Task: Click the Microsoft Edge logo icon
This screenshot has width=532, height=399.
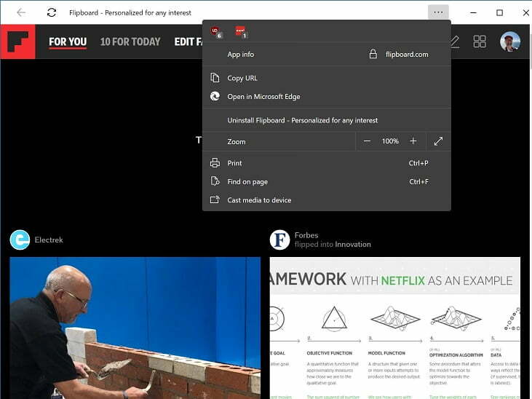Action: coord(215,96)
